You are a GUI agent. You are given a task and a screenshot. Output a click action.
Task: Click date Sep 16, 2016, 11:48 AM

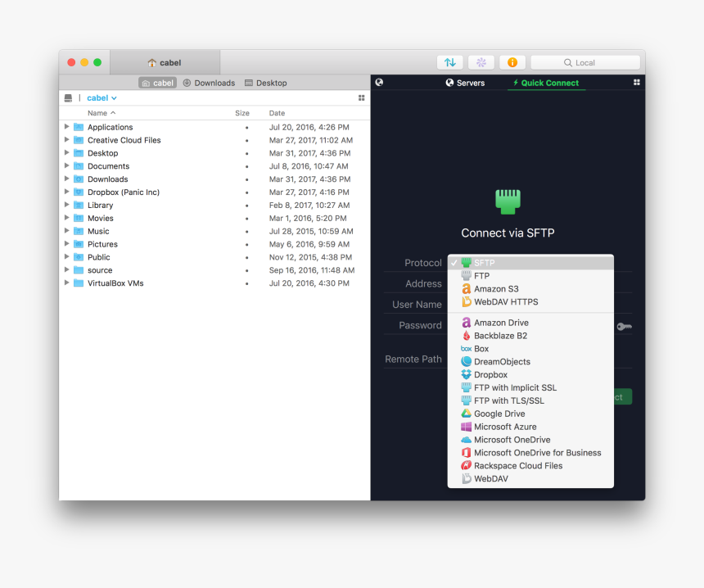pos(312,270)
